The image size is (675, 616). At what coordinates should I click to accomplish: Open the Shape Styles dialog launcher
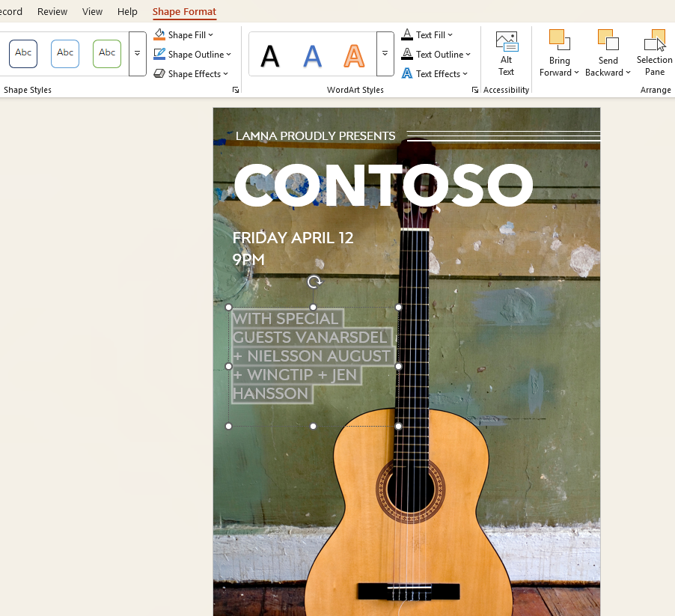click(236, 89)
